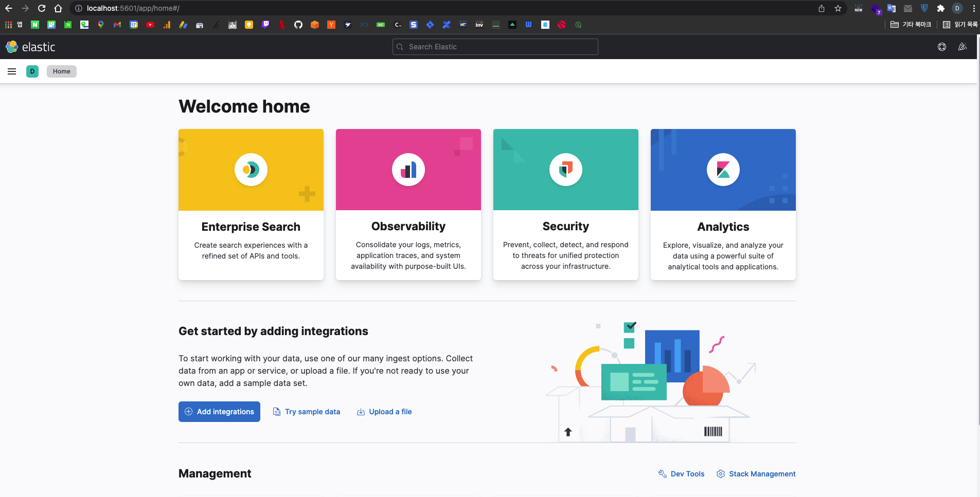Image resolution: width=980 pixels, height=497 pixels.
Task: Click the Observability bar-chart logo icon
Action: (x=408, y=170)
